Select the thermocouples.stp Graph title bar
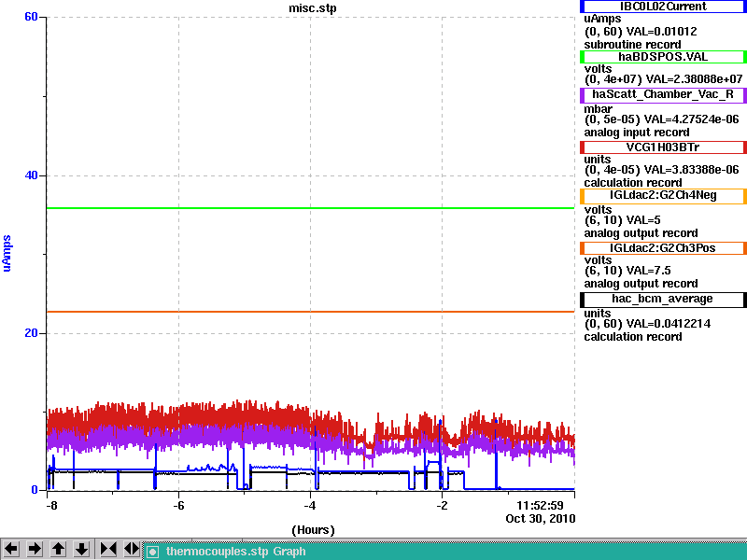The image size is (747, 560). click(445, 552)
